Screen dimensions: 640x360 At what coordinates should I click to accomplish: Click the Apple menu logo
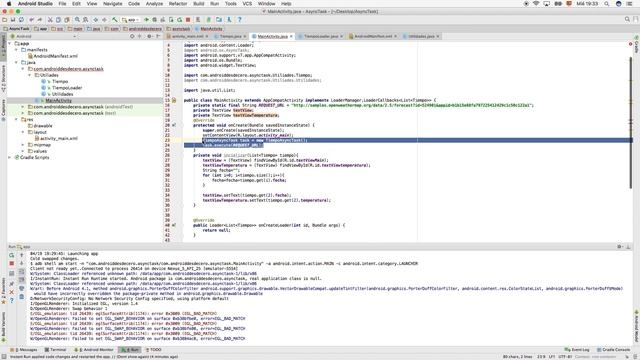coord(9,4)
